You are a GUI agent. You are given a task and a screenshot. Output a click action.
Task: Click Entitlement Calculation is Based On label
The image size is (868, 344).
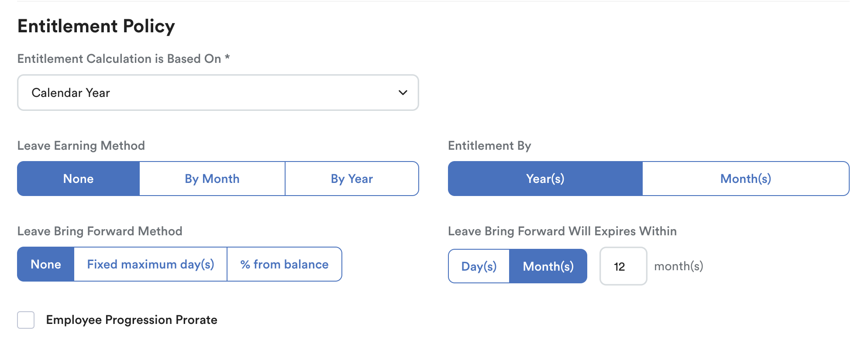pyautogui.click(x=124, y=58)
